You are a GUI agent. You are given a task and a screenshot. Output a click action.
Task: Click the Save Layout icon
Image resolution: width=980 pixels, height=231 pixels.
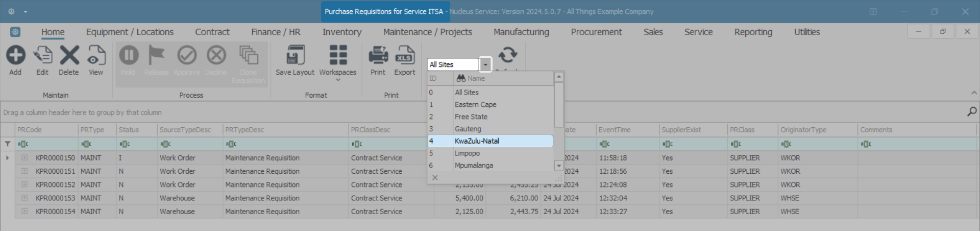[295, 56]
